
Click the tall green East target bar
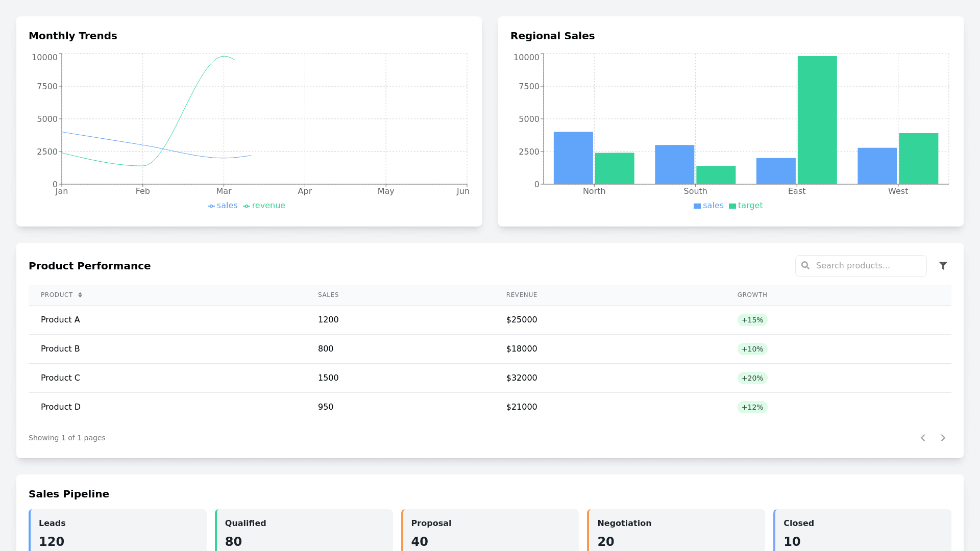817,120
